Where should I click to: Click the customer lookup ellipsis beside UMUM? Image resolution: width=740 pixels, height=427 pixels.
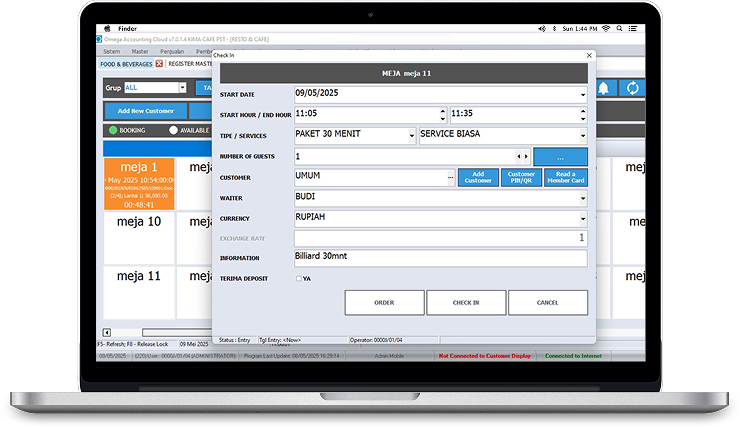click(451, 178)
